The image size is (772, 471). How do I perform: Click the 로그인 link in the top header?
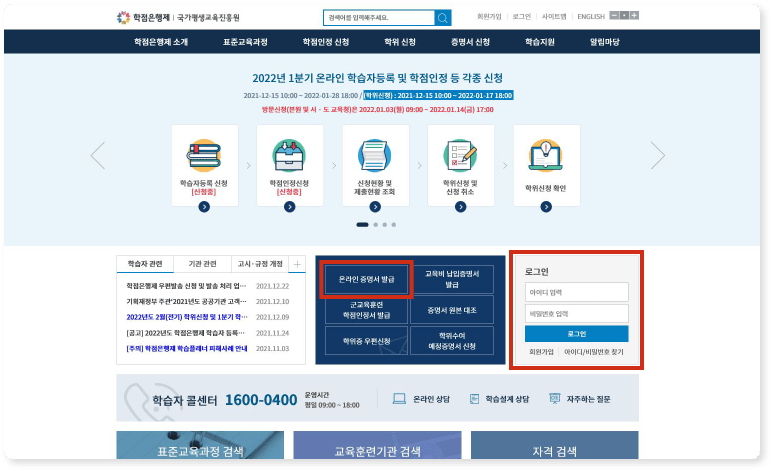point(521,16)
